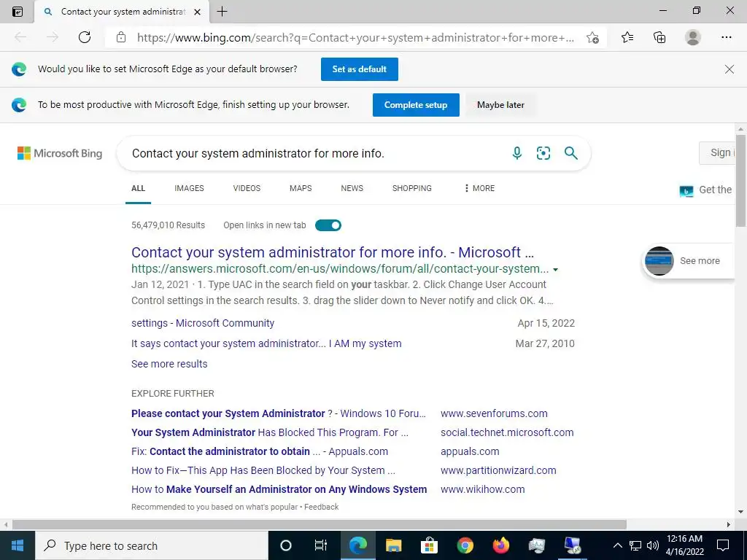This screenshot has height=560, width=747.
Task: Open the tab actions menu icon
Action: click(18, 12)
